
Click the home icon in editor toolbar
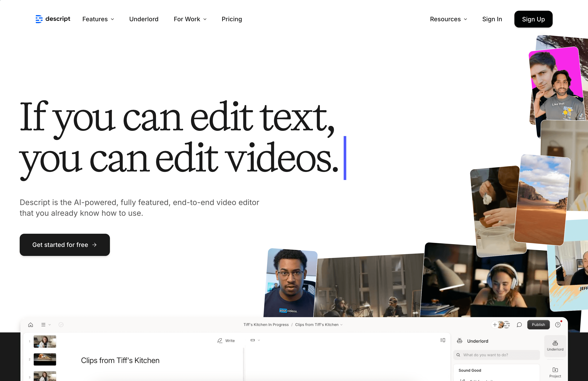click(31, 325)
